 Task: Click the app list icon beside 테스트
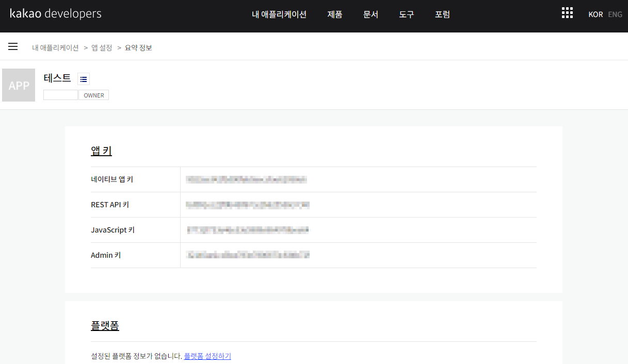84,79
